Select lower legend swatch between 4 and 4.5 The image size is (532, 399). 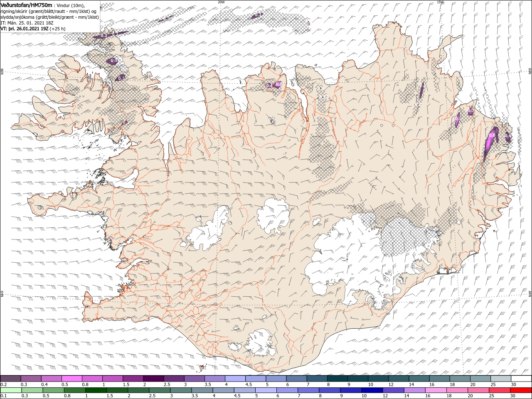point(223,390)
